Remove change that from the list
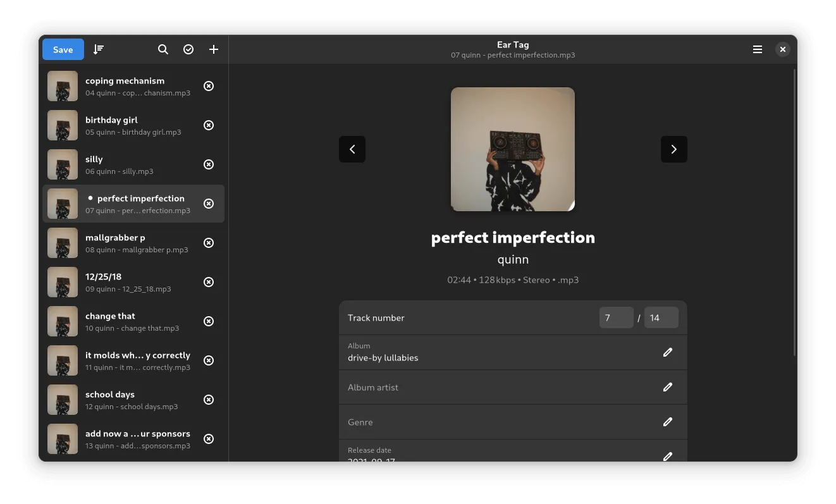Viewport: 836px width, 504px height. coord(209,321)
